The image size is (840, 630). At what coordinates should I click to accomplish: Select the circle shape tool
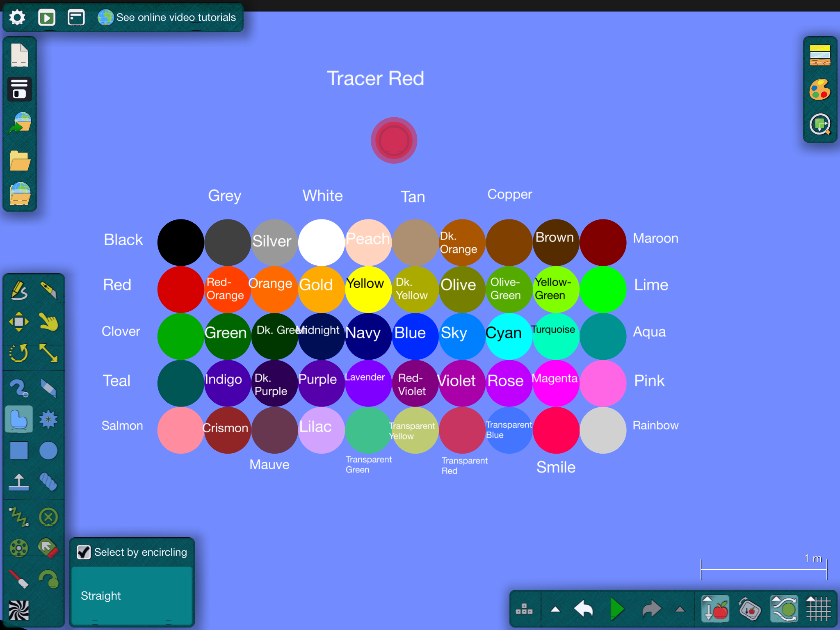point(48,451)
